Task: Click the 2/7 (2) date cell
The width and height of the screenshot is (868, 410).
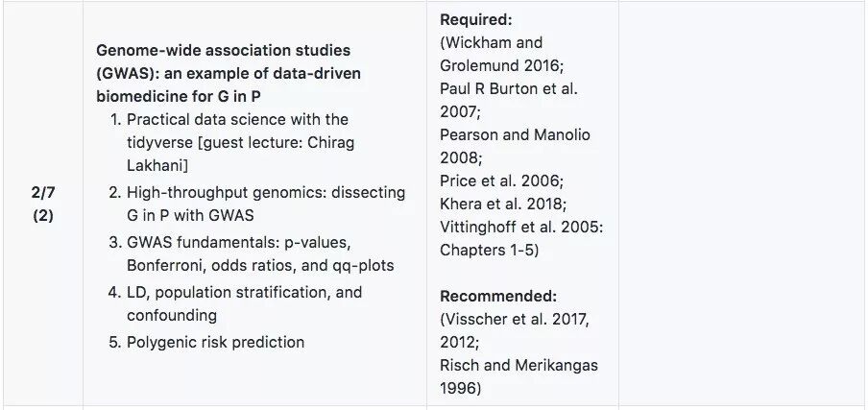Action: (x=42, y=204)
